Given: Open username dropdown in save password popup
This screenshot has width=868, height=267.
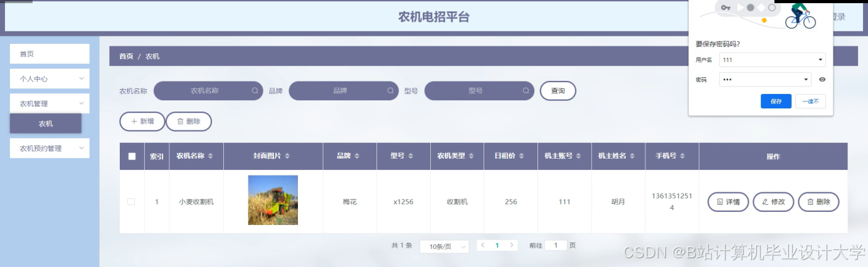Looking at the screenshot, I should coord(820,60).
